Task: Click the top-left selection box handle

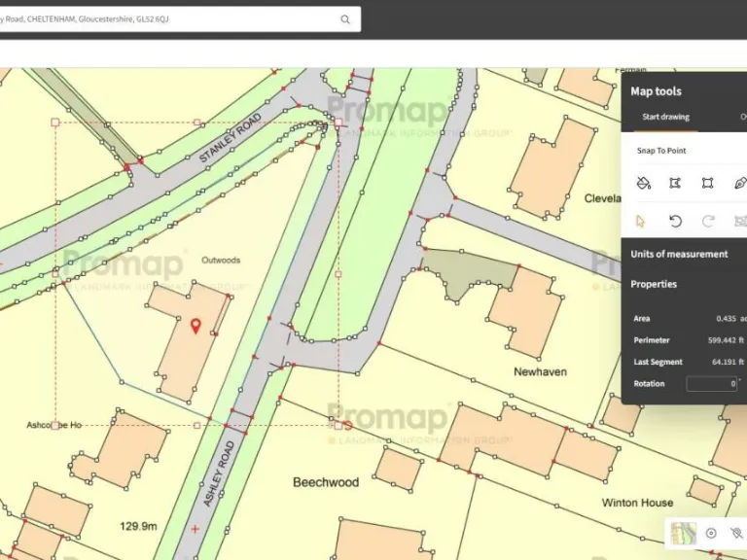Action: (x=54, y=122)
